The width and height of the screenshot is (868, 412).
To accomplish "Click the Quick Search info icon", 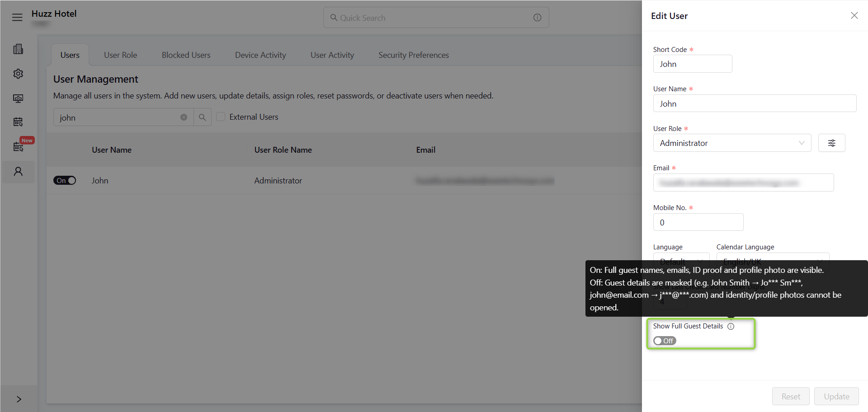I will pos(537,18).
